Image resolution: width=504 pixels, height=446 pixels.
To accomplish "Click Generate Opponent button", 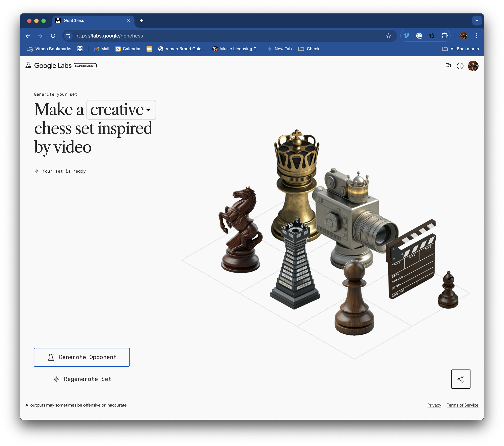I will pyautogui.click(x=82, y=357).
